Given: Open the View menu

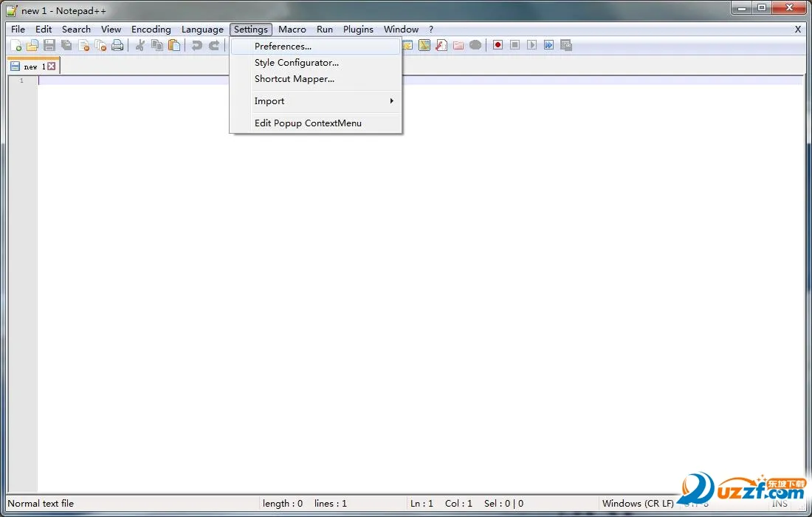Looking at the screenshot, I should pos(111,30).
